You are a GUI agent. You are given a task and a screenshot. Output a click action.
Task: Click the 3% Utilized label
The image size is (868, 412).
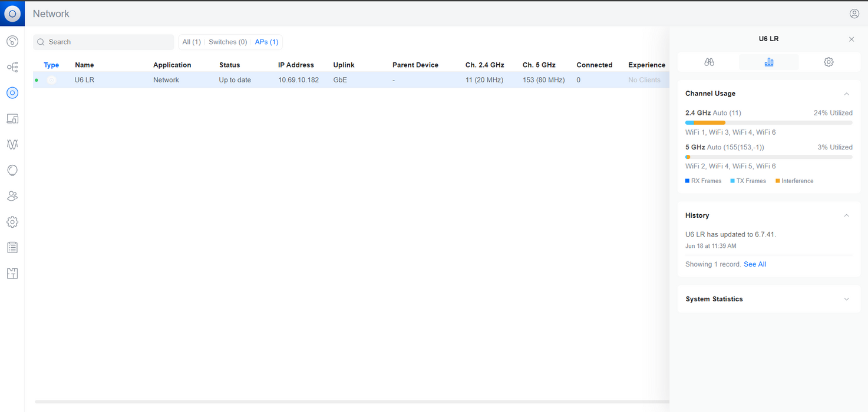pos(835,148)
